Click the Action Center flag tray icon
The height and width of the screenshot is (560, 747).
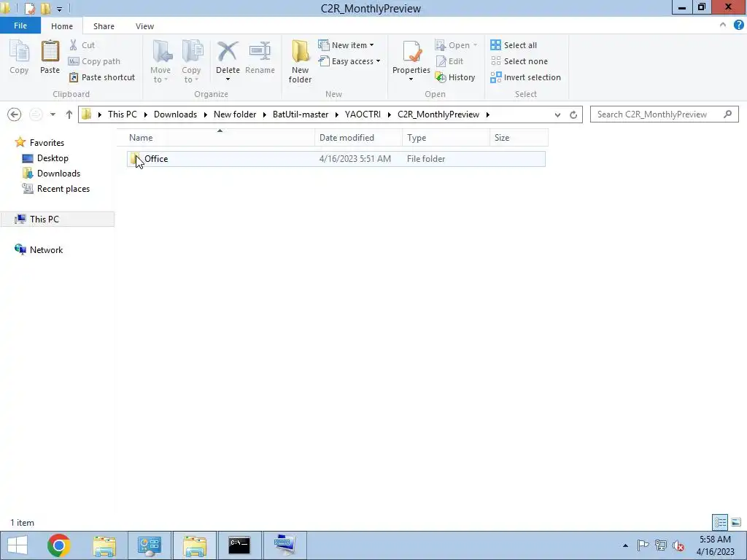point(643,545)
